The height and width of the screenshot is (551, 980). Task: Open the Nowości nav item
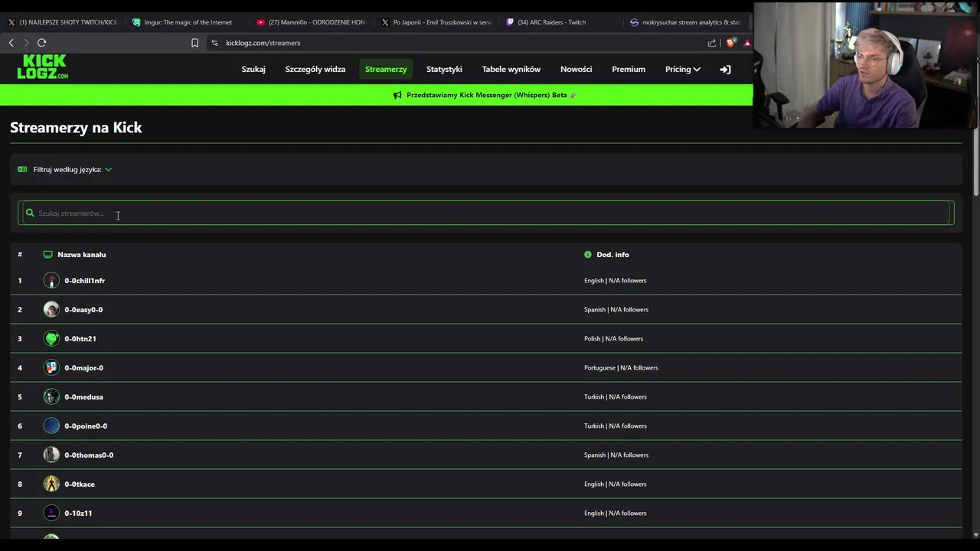(576, 69)
